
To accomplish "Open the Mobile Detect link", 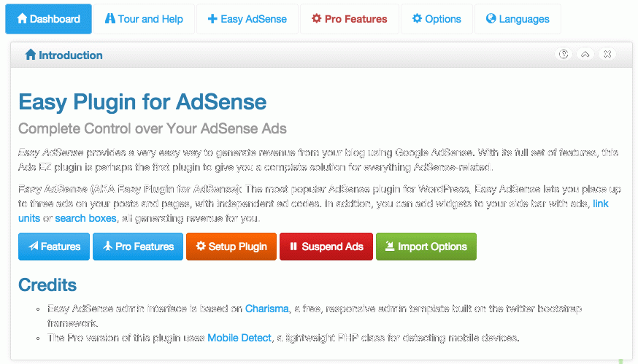I will (239, 338).
